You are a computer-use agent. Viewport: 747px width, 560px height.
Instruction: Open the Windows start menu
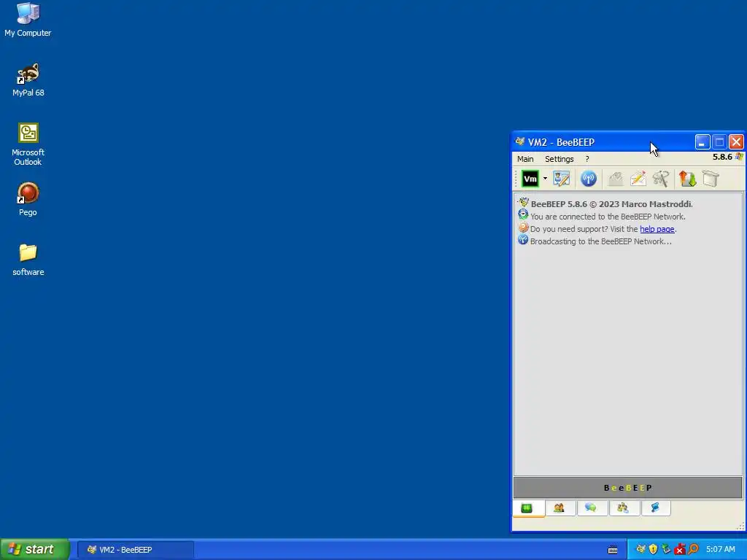(34, 549)
